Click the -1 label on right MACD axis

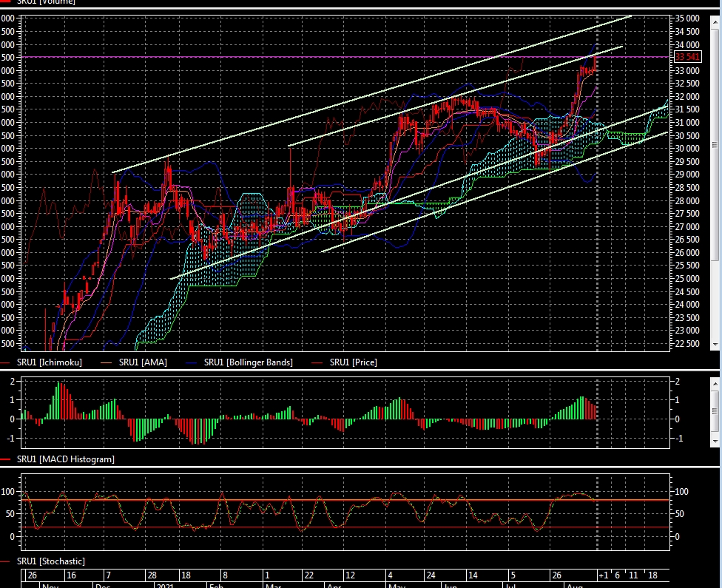pos(679,439)
